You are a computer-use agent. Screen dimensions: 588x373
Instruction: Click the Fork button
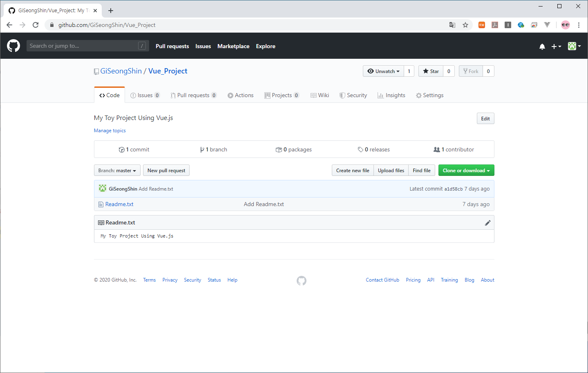(x=471, y=71)
